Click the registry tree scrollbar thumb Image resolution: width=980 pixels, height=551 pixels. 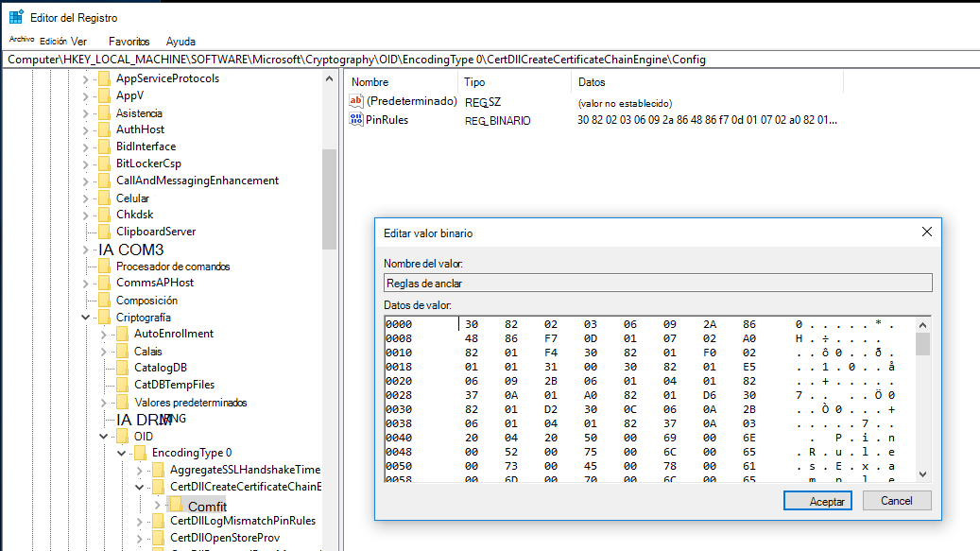[330, 199]
